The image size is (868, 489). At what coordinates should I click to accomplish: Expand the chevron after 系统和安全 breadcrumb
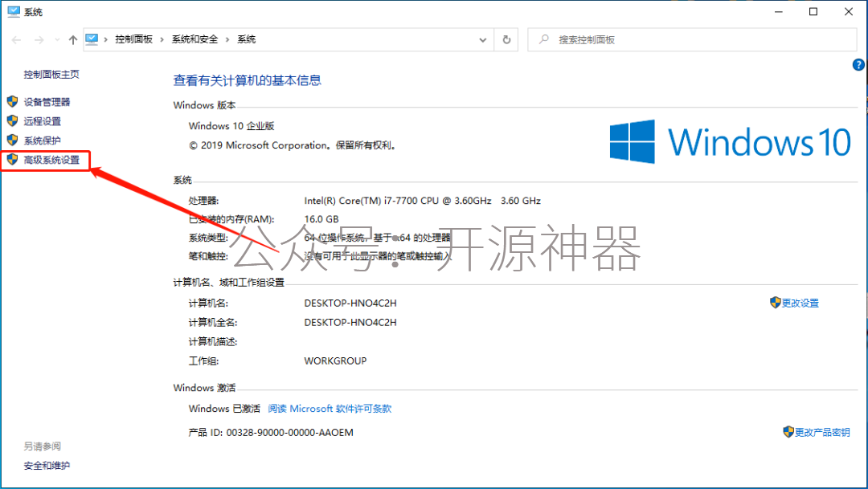pos(227,40)
